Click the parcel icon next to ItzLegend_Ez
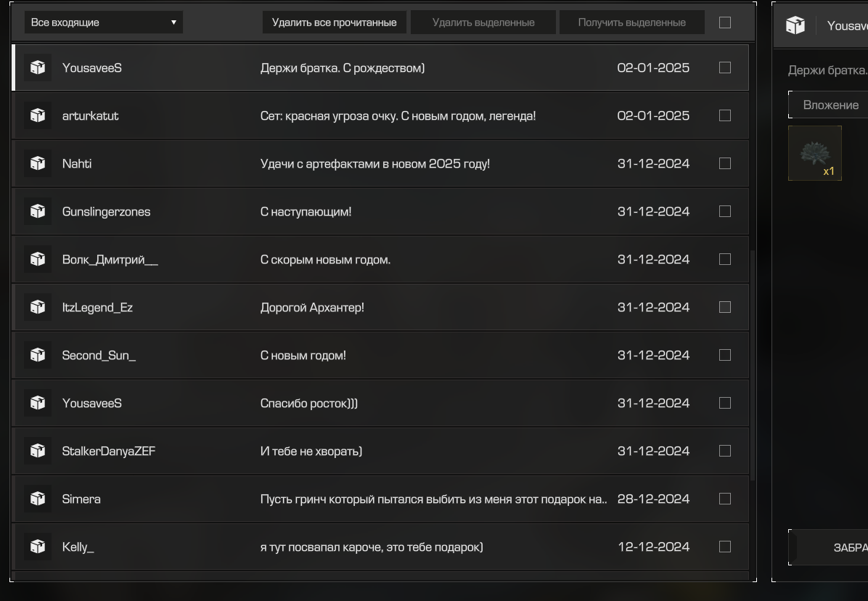This screenshot has height=601, width=868. (x=38, y=307)
